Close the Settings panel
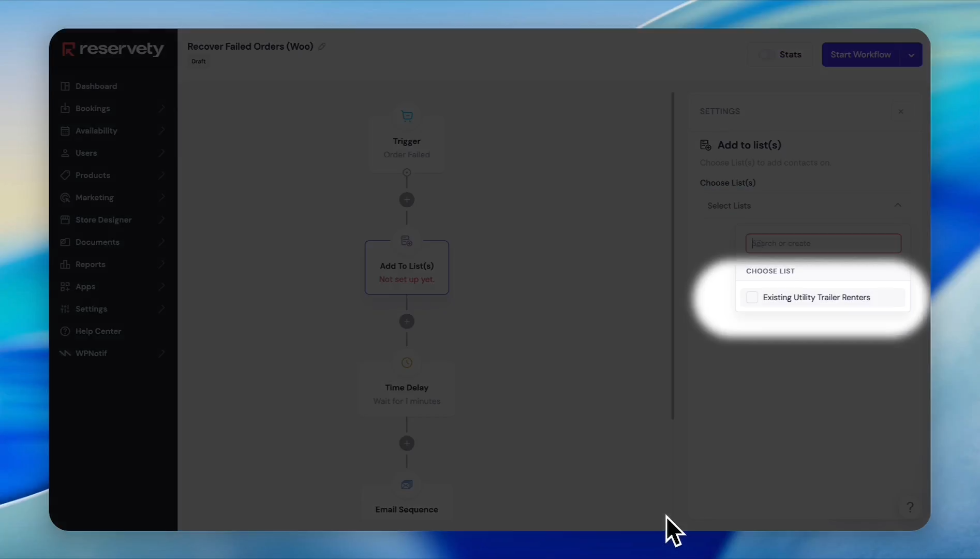Viewport: 980px width, 559px height. coord(901,112)
